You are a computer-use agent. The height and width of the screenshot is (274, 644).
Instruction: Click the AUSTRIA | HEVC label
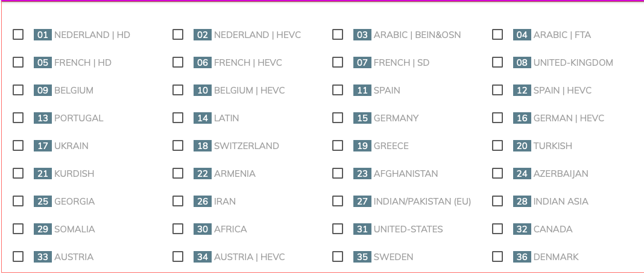[x=249, y=257]
